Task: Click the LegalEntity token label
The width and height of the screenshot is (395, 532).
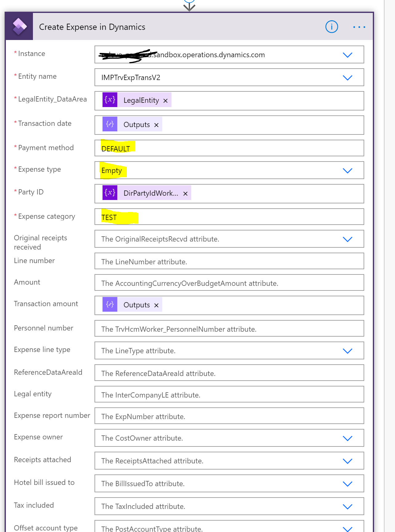Action: pyautogui.click(x=141, y=100)
